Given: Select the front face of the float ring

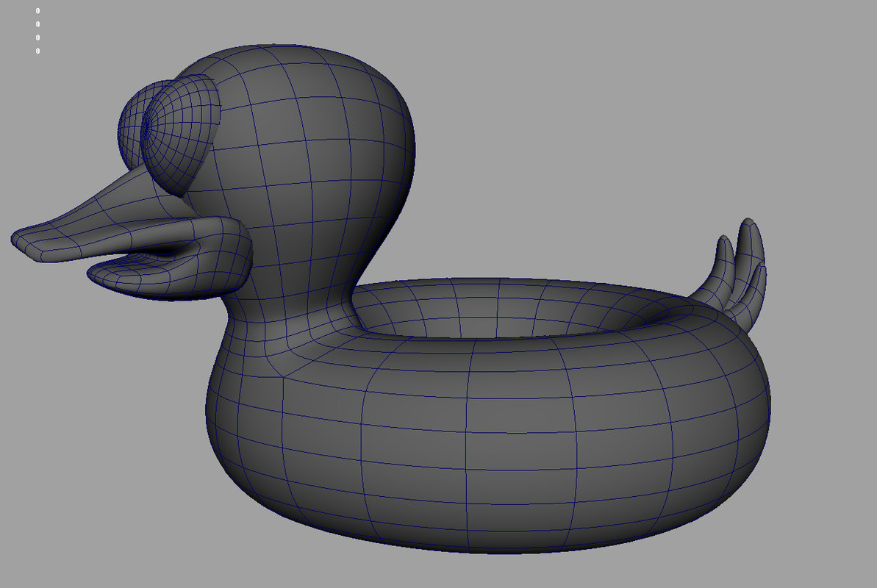Looking at the screenshot, I should [x=470, y=441].
